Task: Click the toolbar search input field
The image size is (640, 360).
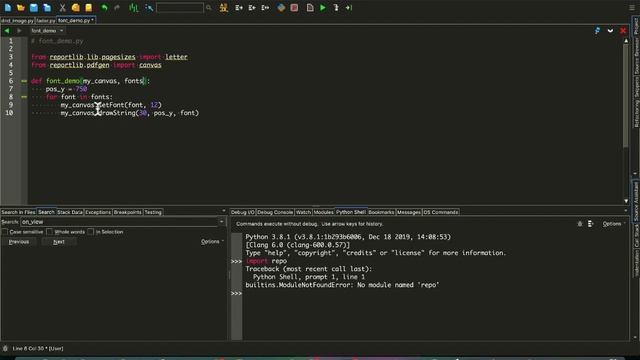Action: tap(180, 7)
